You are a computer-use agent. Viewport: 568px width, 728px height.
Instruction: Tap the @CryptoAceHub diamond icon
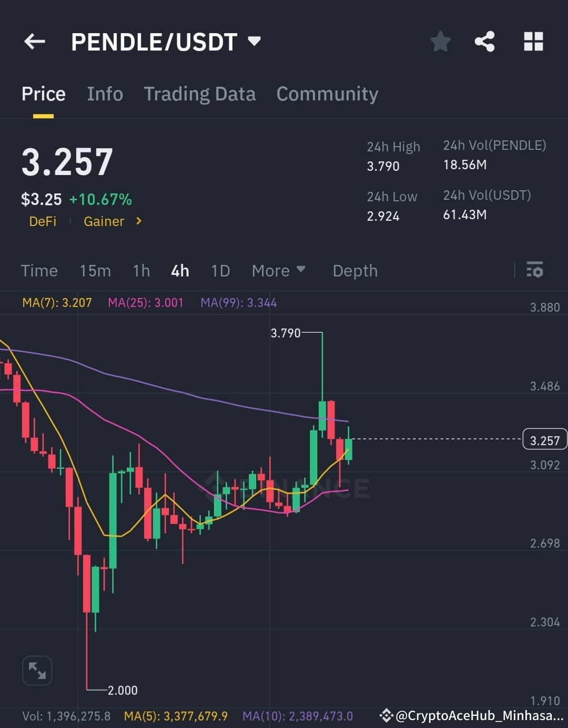click(x=387, y=716)
